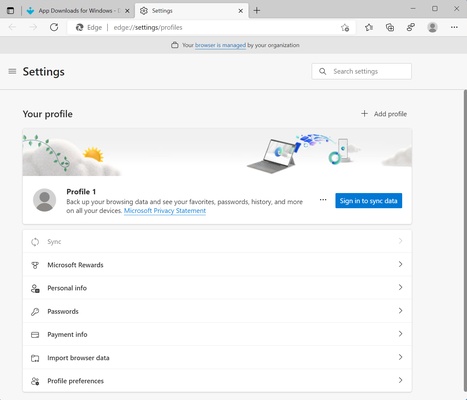Screen dimensions: 467x400
Task: Open Import browser data label
Action: [78, 358]
